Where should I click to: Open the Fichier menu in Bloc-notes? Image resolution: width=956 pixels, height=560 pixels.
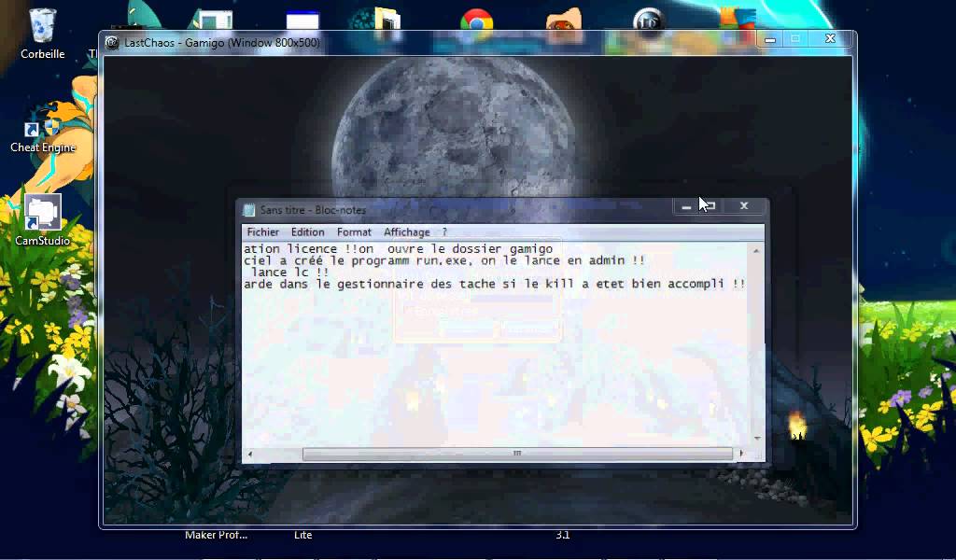262,232
